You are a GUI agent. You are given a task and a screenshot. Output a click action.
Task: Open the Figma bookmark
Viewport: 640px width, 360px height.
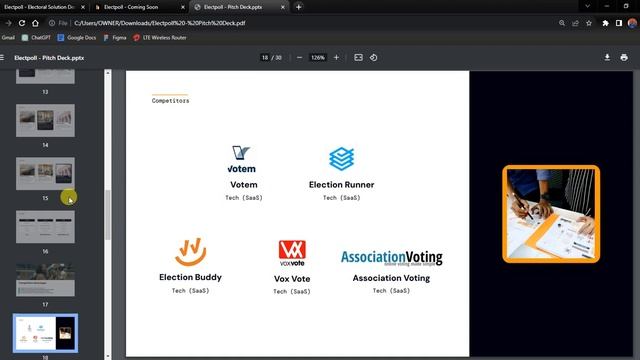[x=115, y=38]
